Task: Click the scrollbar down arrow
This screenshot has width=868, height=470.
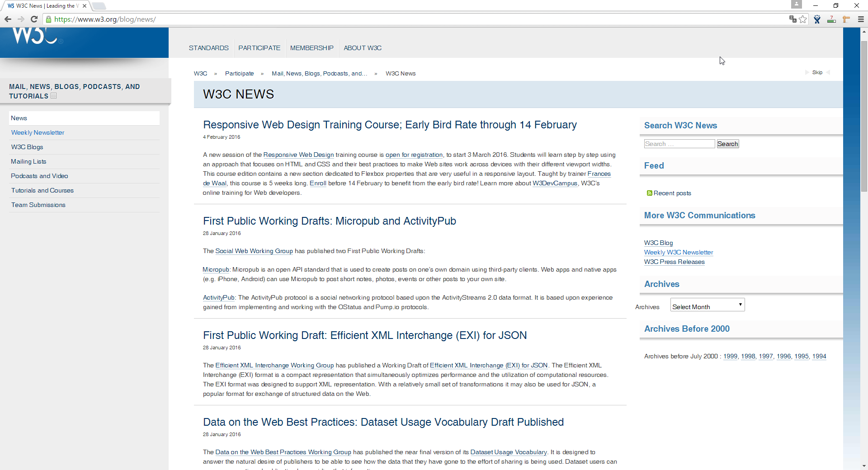Action: (x=864, y=466)
